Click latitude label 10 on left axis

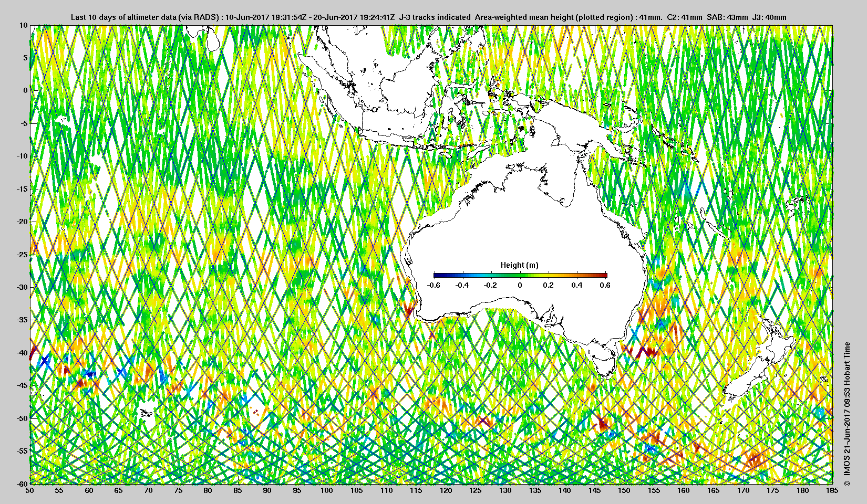coord(23,25)
